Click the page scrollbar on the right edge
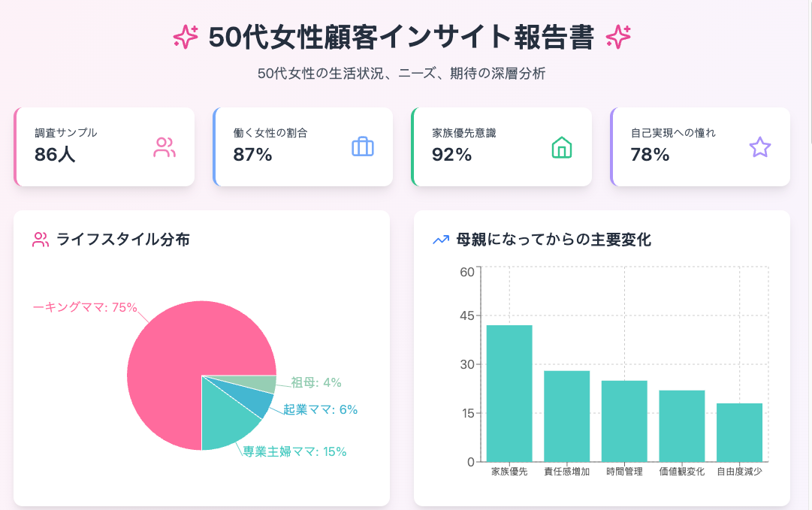Screen dimensions: 812x510 tap(808, 75)
